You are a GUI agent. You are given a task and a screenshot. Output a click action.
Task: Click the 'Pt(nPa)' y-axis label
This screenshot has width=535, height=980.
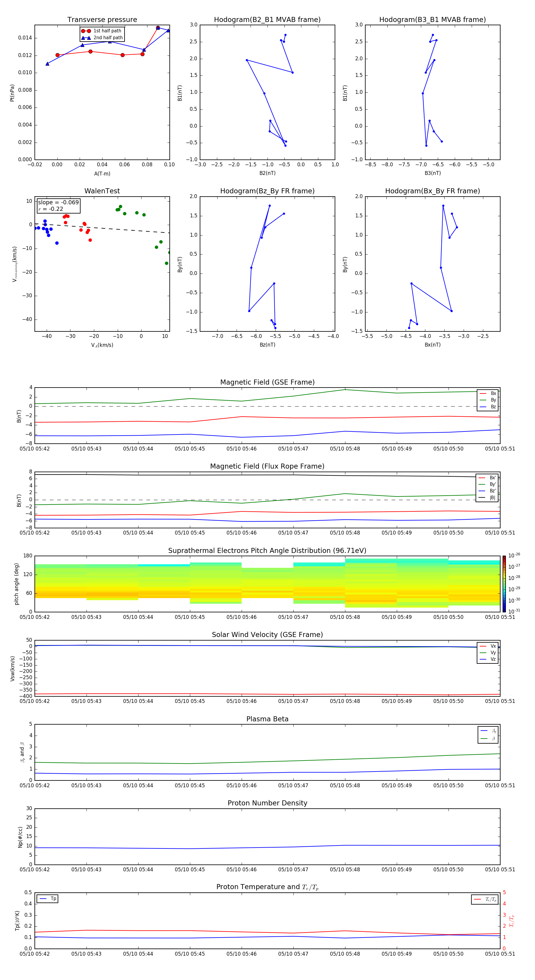click(x=12, y=93)
